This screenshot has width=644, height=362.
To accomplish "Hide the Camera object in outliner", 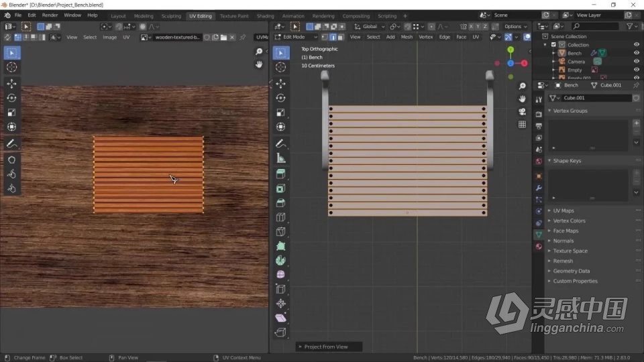I will pos(636,62).
